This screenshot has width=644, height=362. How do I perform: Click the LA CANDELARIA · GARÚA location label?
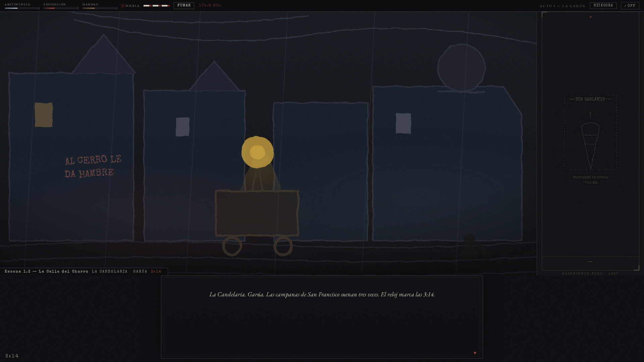120,271
